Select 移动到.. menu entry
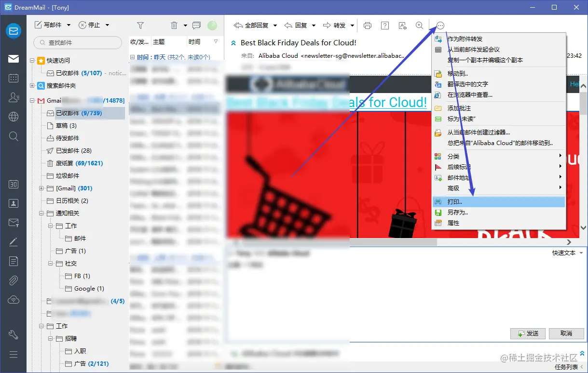588x373 pixels. tap(499, 74)
